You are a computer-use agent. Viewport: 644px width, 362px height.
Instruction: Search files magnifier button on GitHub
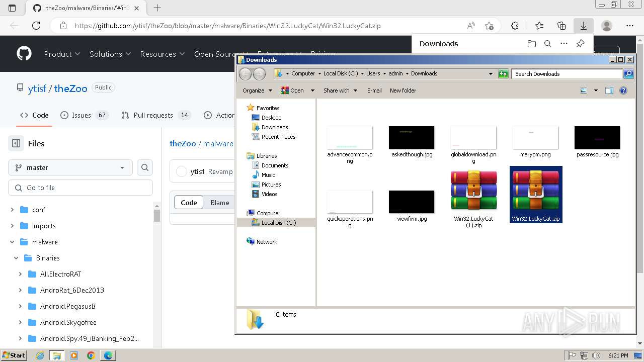click(x=145, y=167)
